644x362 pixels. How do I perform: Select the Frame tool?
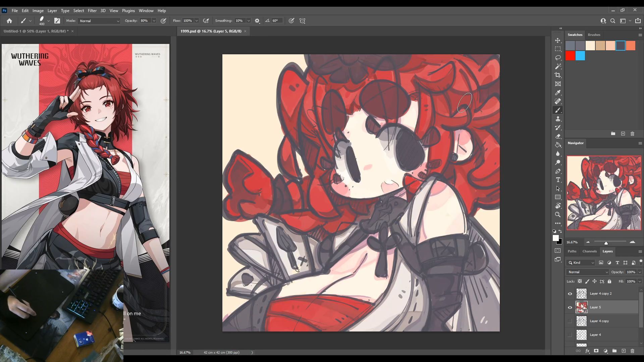coord(558,84)
